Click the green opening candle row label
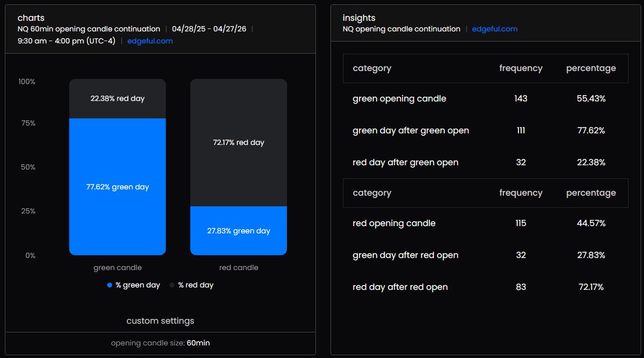This screenshot has height=358, width=644. click(x=399, y=99)
